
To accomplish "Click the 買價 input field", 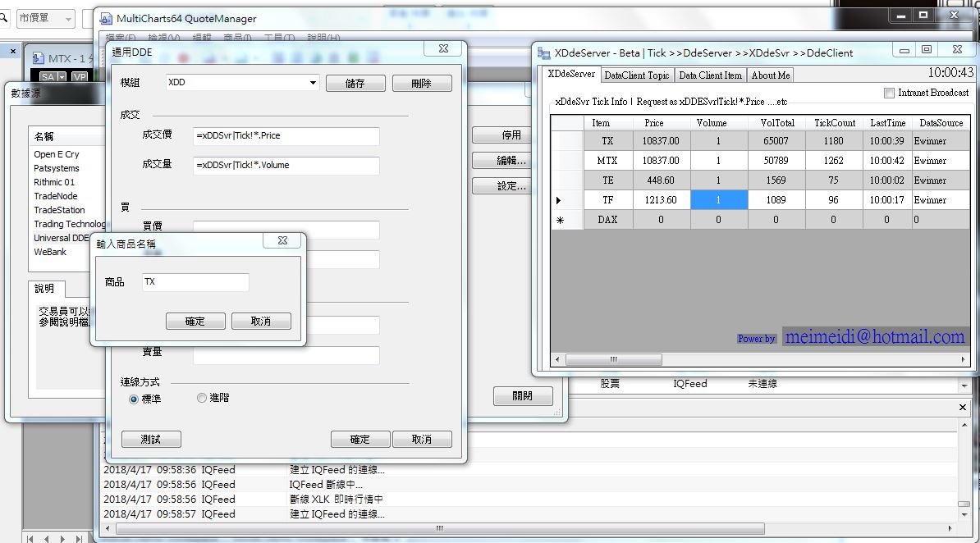I will pos(286,230).
